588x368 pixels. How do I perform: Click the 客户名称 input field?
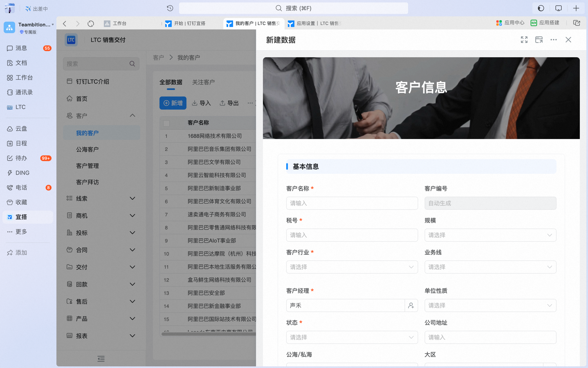click(352, 203)
